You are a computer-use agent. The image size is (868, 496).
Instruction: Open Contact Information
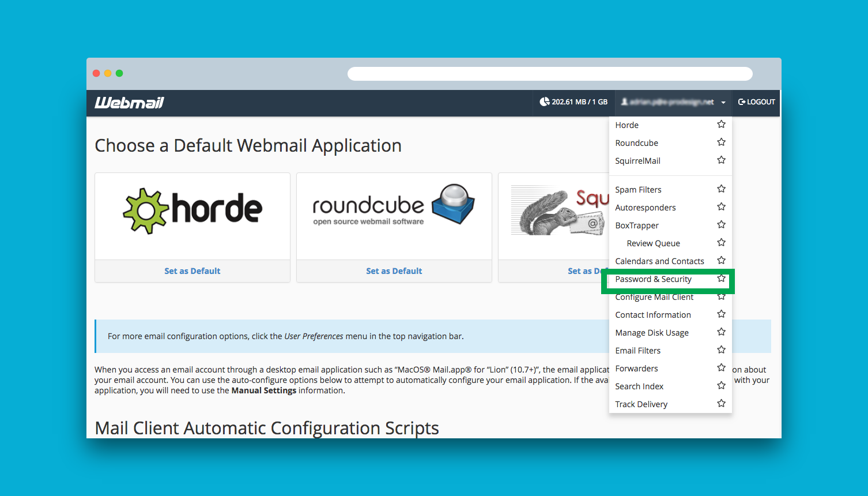coord(653,315)
